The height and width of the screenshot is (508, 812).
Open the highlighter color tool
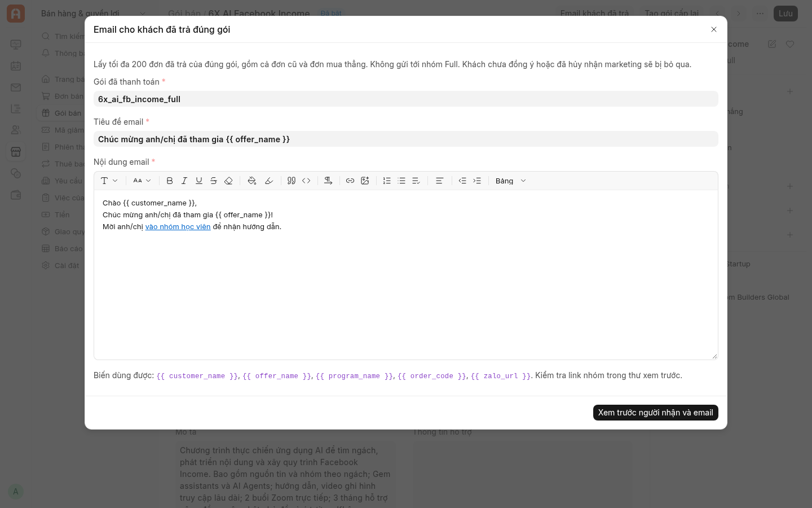coord(269,181)
